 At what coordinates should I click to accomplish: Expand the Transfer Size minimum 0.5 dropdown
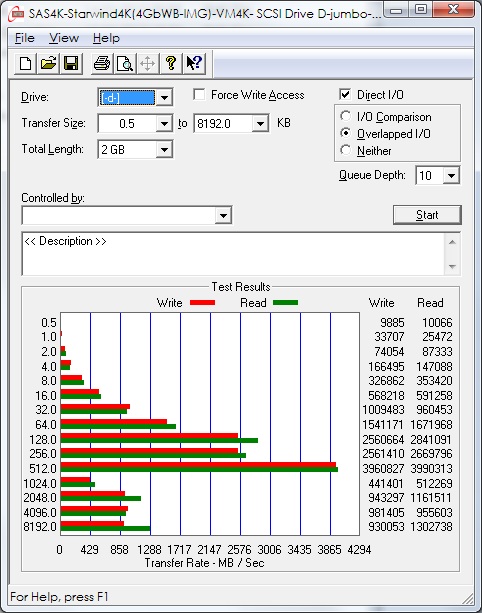[x=164, y=124]
